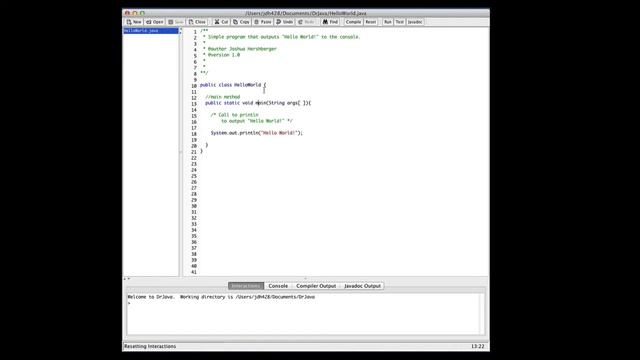This screenshot has height=360, width=640.
Task: Click the window title path HelloWorld.java
Action: tap(306, 13)
